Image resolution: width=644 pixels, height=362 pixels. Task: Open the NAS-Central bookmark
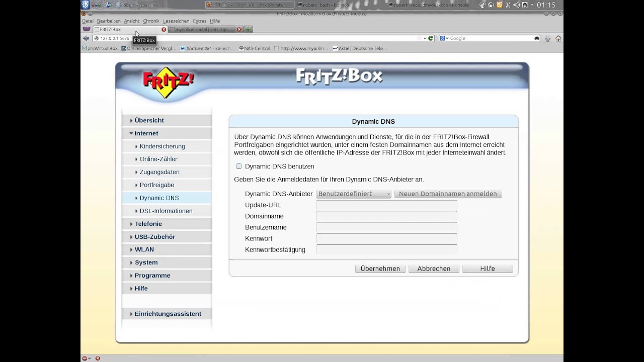click(x=255, y=49)
